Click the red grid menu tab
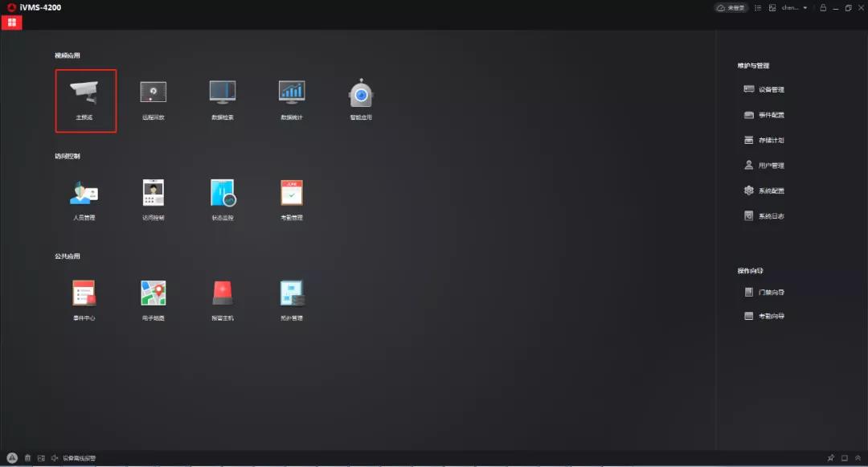Image resolution: width=868 pixels, height=467 pixels. click(x=12, y=23)
